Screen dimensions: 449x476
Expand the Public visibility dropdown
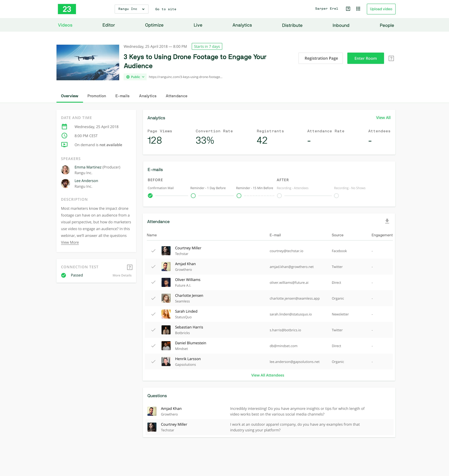135,77
